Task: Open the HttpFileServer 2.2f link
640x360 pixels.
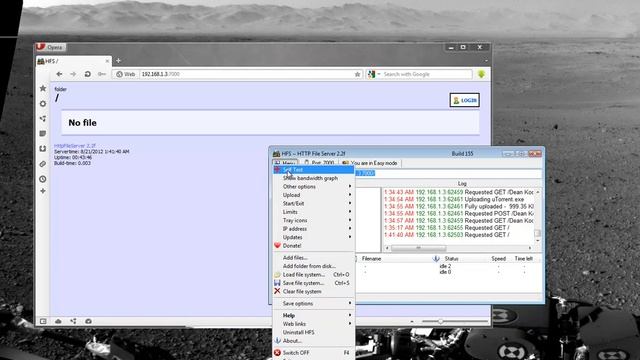Action: [75, 146]
